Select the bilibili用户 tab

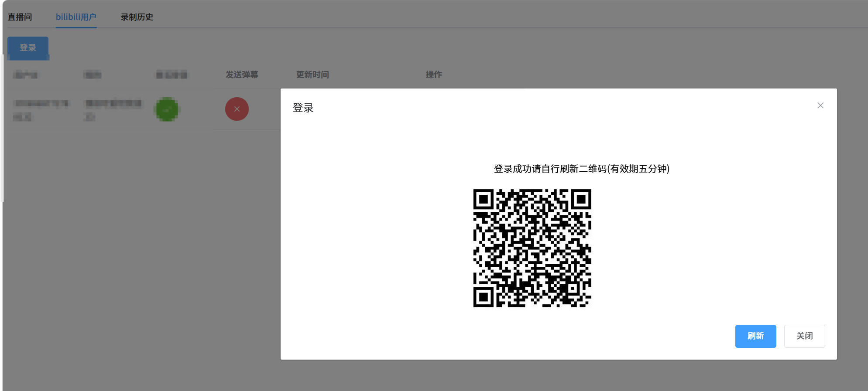(76, 17)
